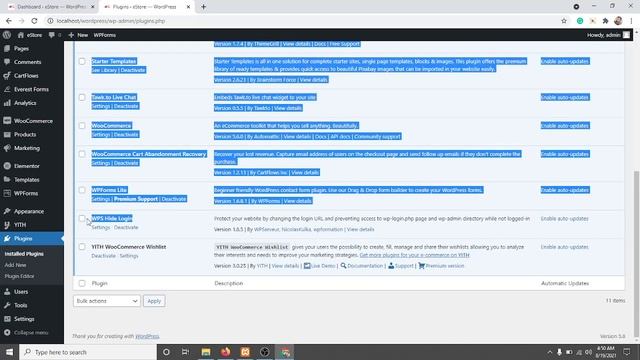Open browser three-dot menu
Viewport: 640px width, 360px height.
coord(631,21)
